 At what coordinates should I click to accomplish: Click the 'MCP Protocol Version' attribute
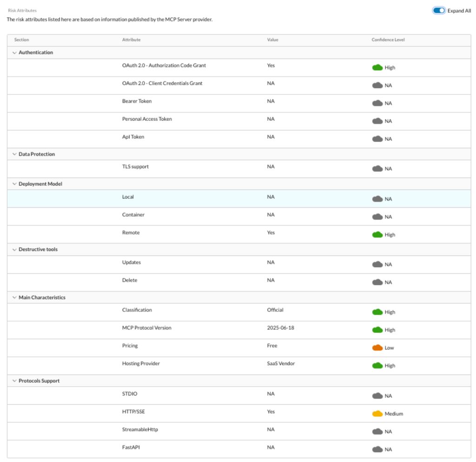pyautogui.click(x=146, y=328)
